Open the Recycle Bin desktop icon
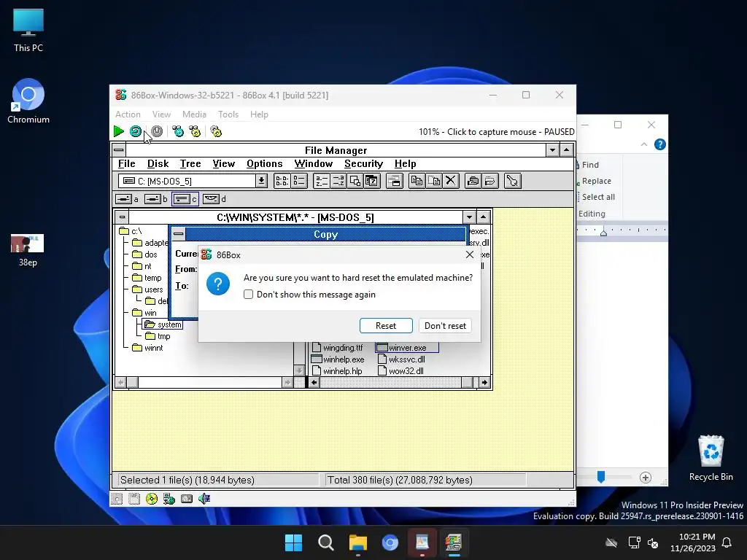Viewport: 747px width, 560px height. click(711, 458)
